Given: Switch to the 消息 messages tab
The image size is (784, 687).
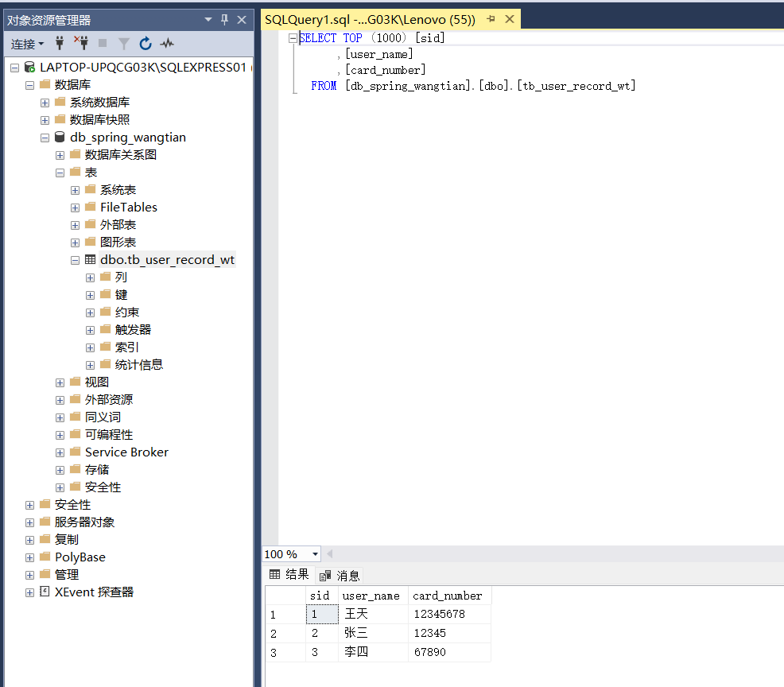Looking at the screenshot, I should pos(340,576).
